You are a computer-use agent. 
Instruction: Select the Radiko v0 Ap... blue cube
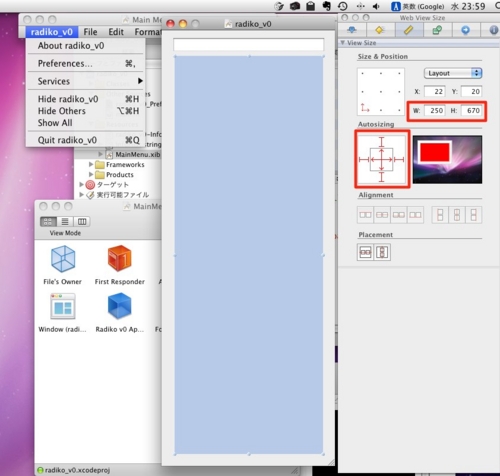(119, 306)
